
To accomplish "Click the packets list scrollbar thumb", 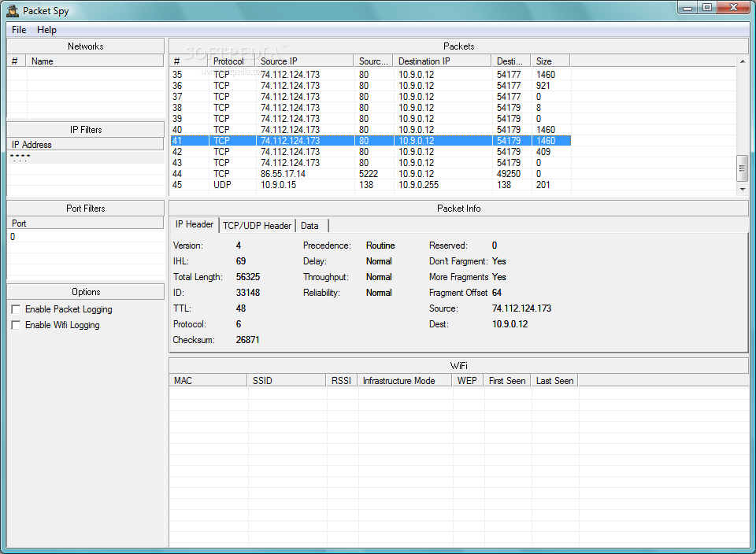I will (x=743, y=168).
